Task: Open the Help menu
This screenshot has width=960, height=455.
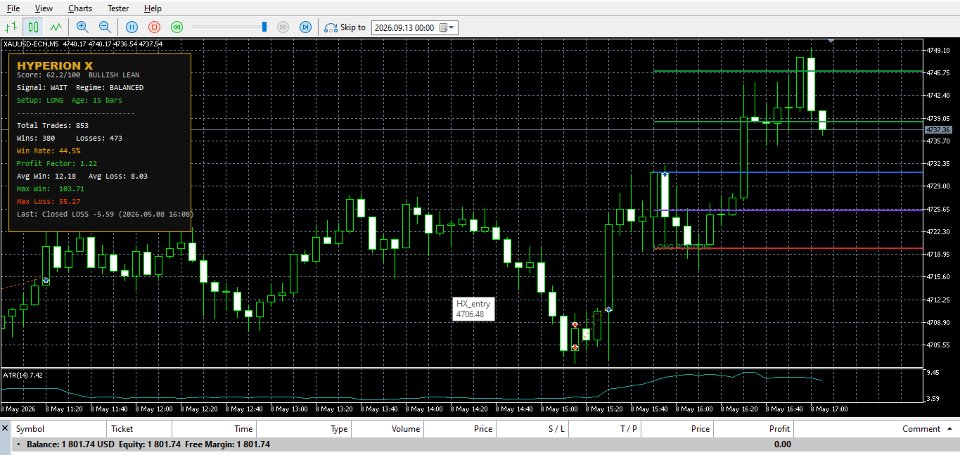Action: pos(152,9)
